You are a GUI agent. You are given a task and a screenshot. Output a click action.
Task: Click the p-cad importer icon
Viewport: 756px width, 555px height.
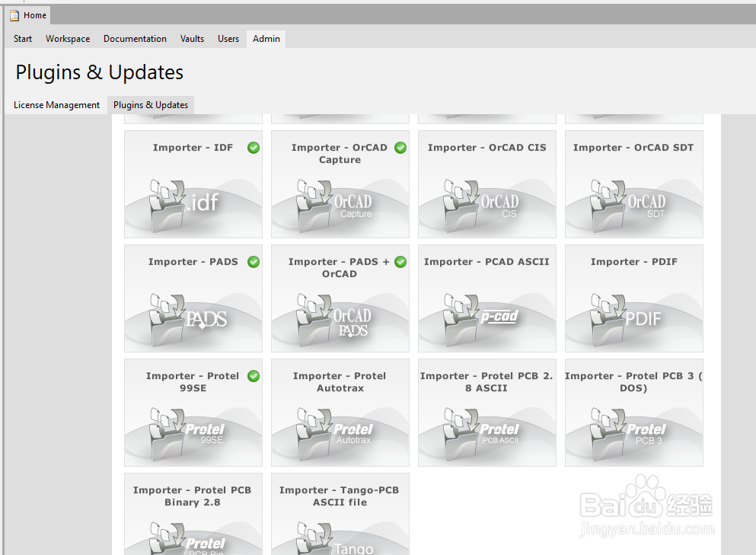[x=481, y=319]
